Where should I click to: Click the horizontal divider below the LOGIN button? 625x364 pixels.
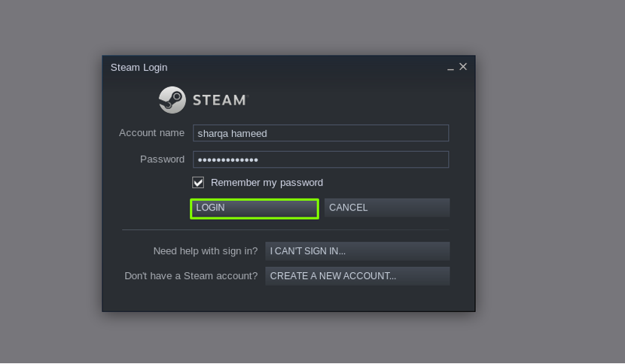click(x=285, y=230)
